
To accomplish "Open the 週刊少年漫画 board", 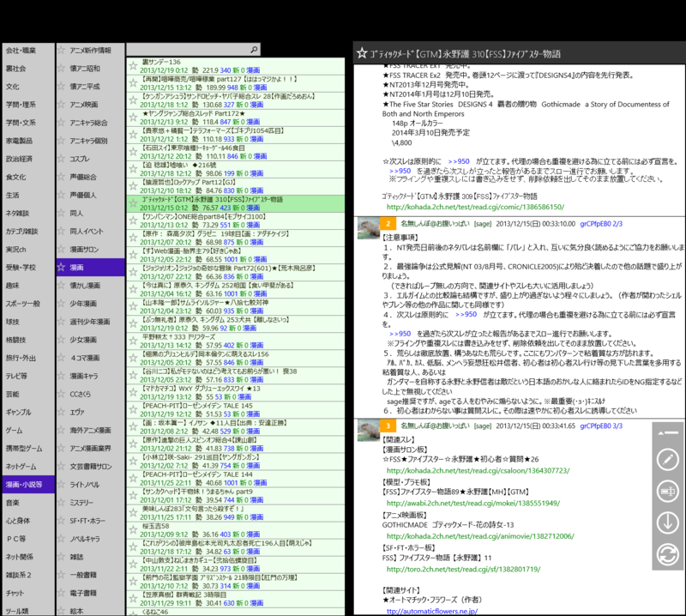I will tap(91, 322).
